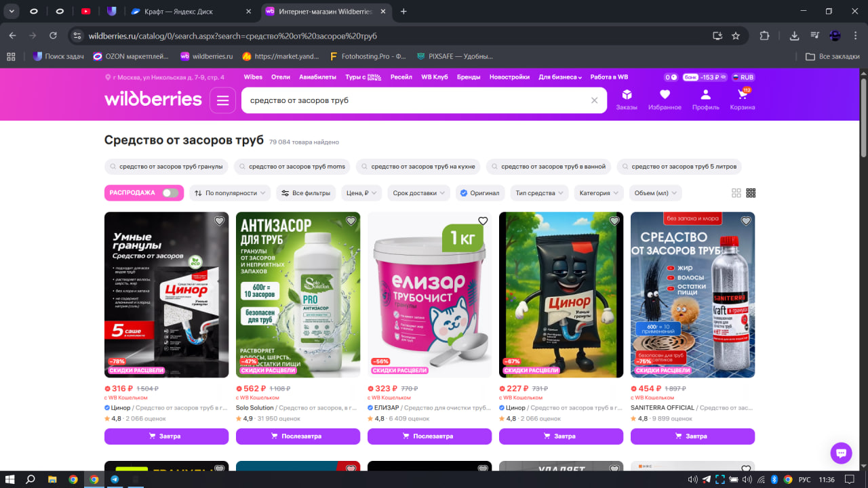Clear the search field with the X icon
Image resolution: width=868 pixels, height=488 pixels.
point(595,100)
